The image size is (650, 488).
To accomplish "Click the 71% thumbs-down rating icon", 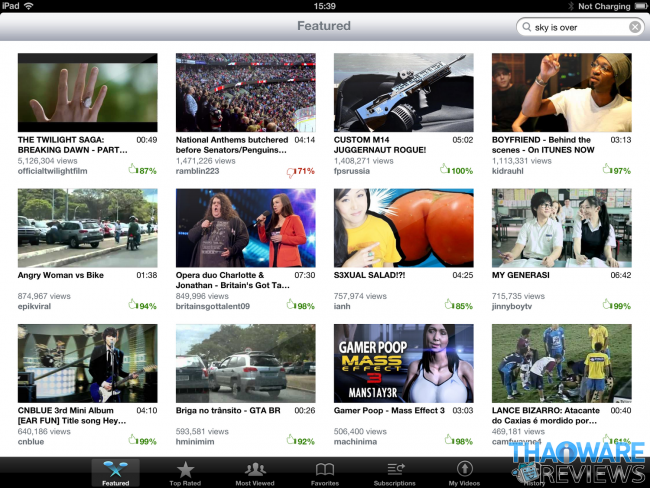I will [291, 172].
